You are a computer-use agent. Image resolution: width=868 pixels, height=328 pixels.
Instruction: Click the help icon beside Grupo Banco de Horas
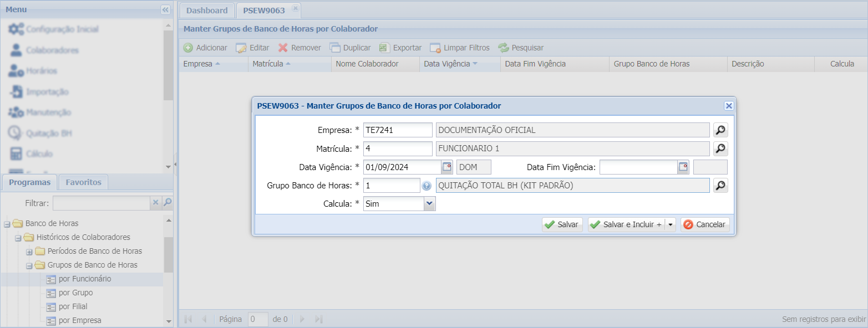tap(427, 186)
